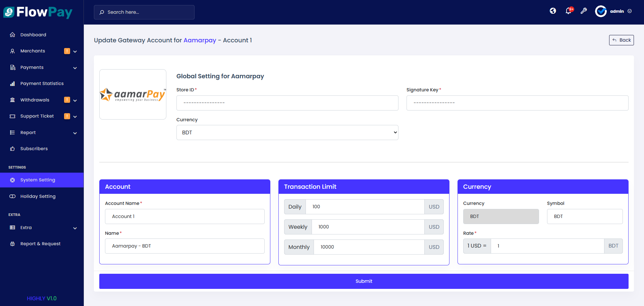Screen dimensions: 644x306
Task: Click the Holiday Setting toggle icon
Action: 12,196
